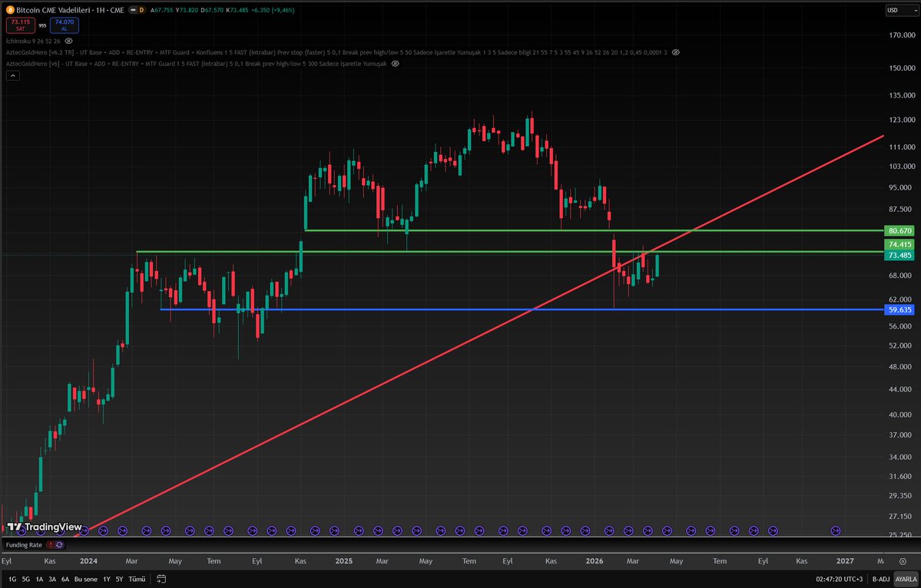
Task: Click the Bitcoin symbol logo icon
Action: (10, 10)
